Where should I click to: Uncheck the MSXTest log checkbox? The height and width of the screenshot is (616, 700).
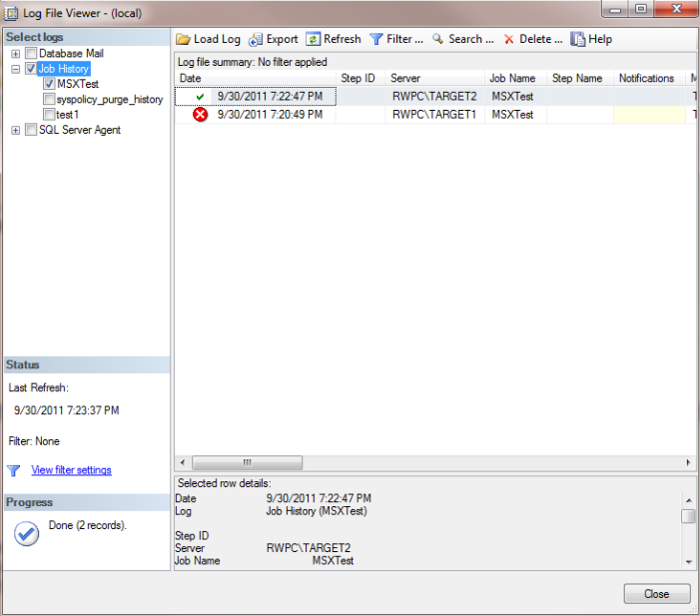pyautogui.click(x=48, y=85)
